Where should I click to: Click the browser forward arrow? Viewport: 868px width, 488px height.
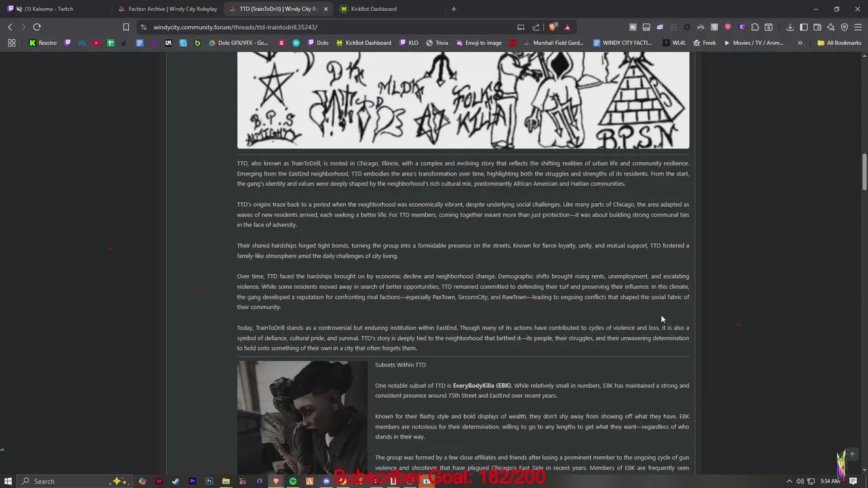point(23,27)
